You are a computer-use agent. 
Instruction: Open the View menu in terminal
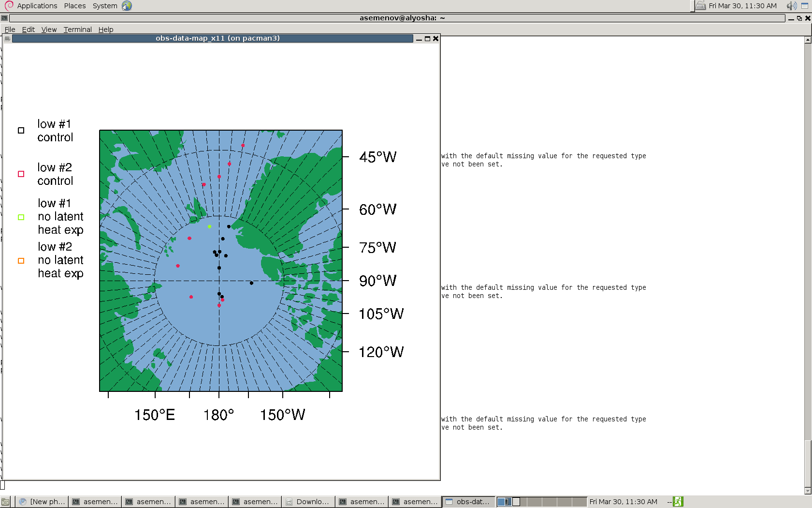point(49,30)
